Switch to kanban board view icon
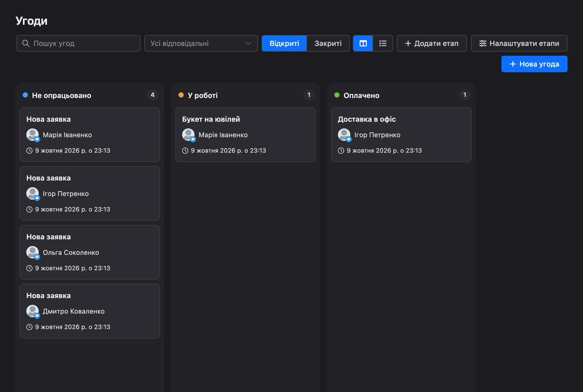This screenshot has width=583, height=392. [363, 43]
